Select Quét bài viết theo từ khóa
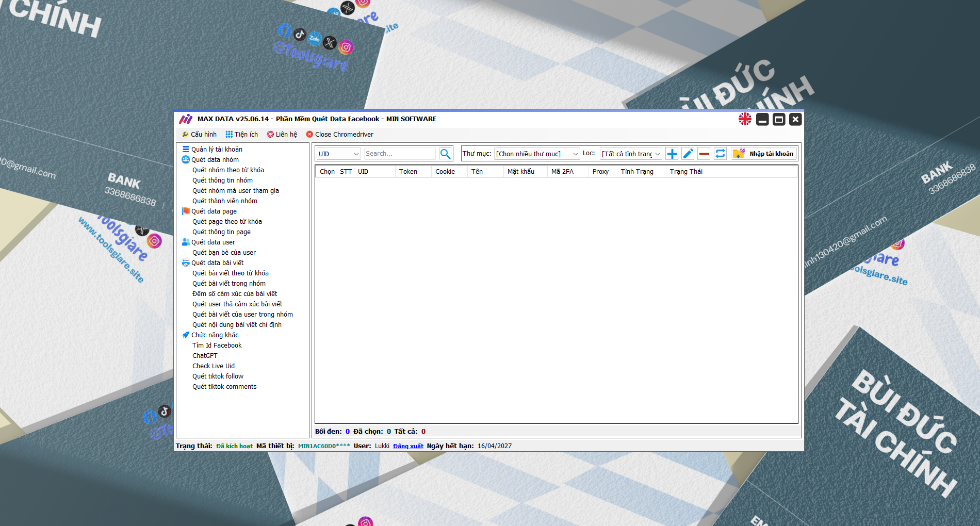980x526 pixels. pyautogui.click(x=231, y=273)
